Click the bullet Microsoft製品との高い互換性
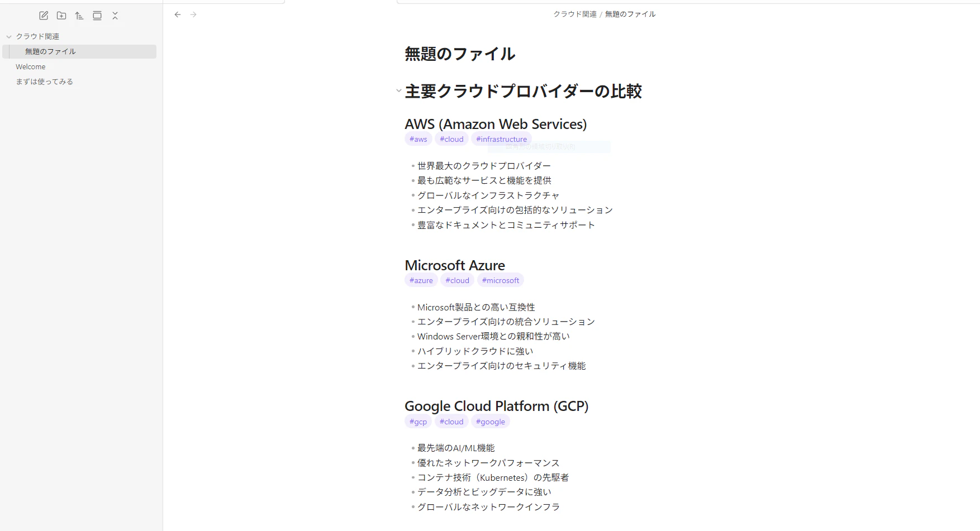This screenshot has height=531, width=980. pyautogui.click(x=476, y=307)
